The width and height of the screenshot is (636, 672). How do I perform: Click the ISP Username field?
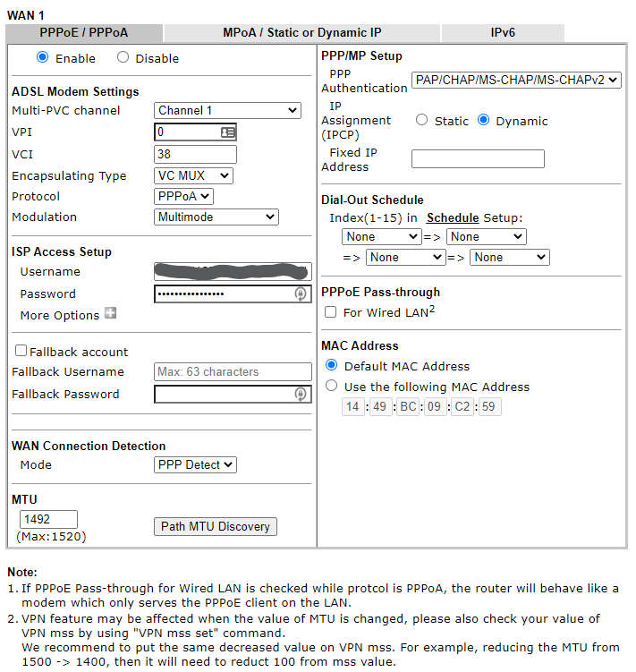pos(233,272)
